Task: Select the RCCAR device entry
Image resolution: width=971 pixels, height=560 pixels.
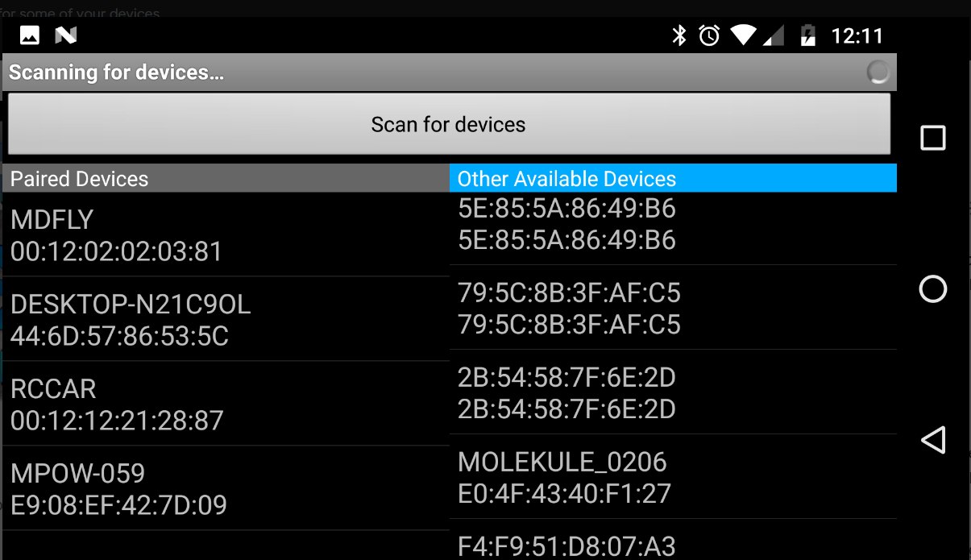Action: point(226,403)
